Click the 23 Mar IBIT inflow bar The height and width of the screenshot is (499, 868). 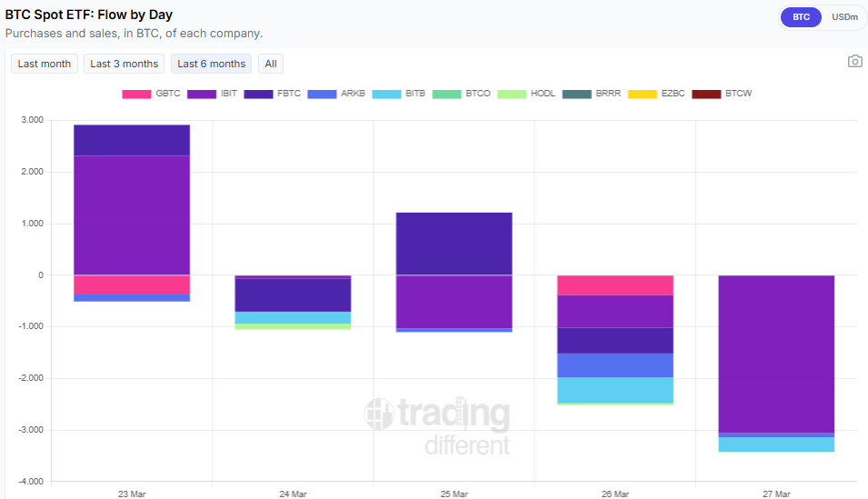[132, 215]
